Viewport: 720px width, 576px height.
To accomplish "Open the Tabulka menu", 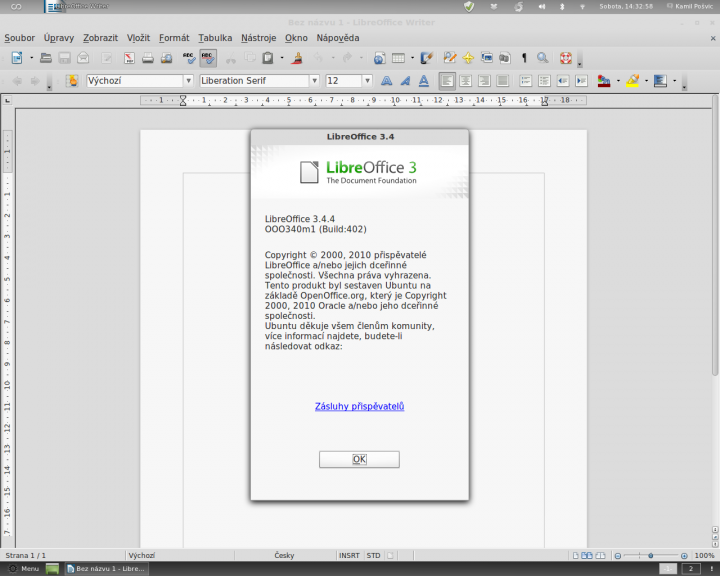I will (x=215, y=38).
